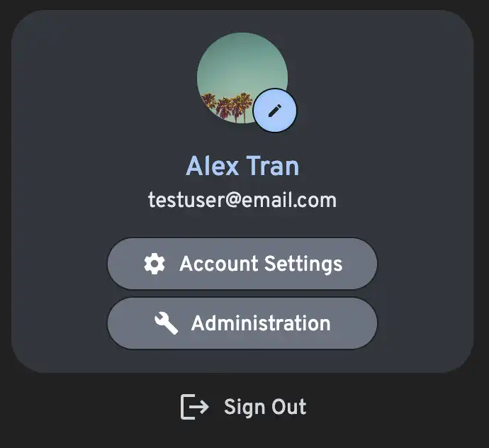The width and height of the screenshot is (489, 448).
Task: Edit profile photo with blue pencil badge
Action: [x=275, y=111]
